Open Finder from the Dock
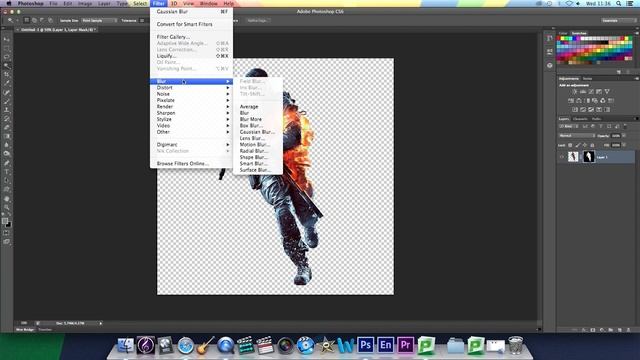This screenshot has width=640, height=360. pyautogui.click(x=125, y=345)
